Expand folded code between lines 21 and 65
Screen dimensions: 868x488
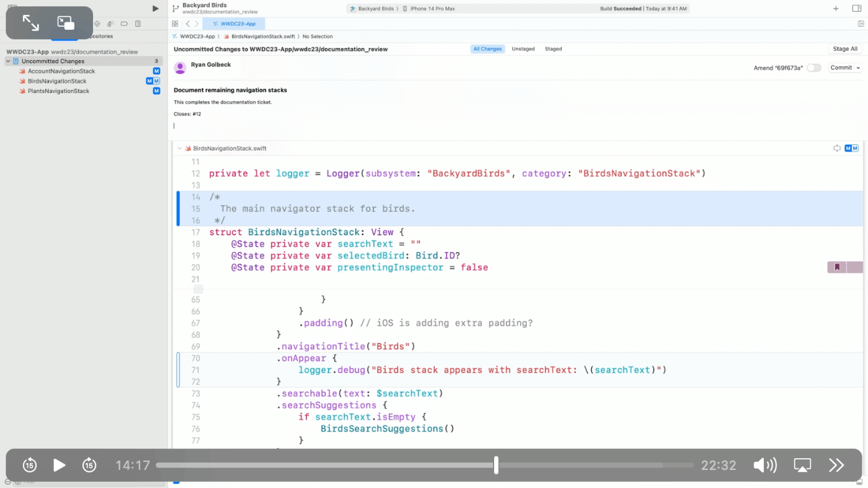198,289
